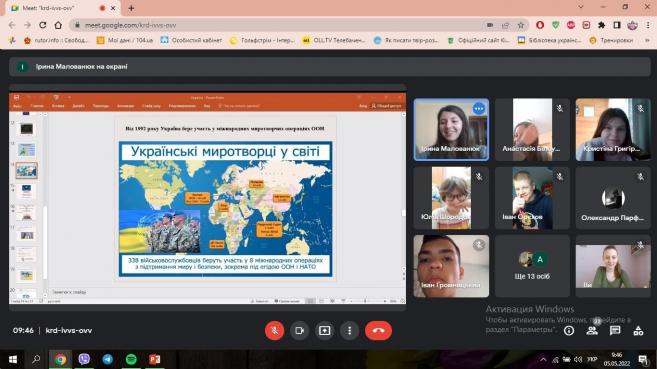Image resolution: width=657 pixels, height=369 pixels.
Task: Click camera indicator icon in address bar
Action: point(490,25)
